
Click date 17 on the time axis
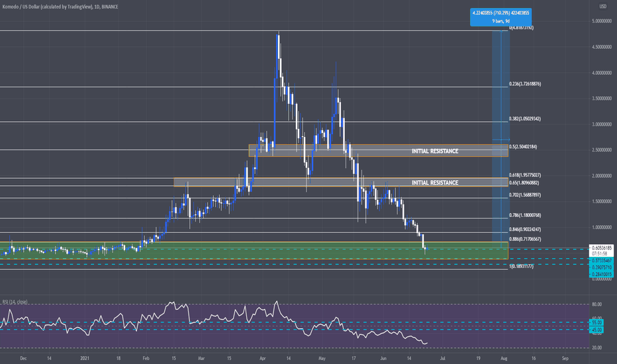click(354, 358)
